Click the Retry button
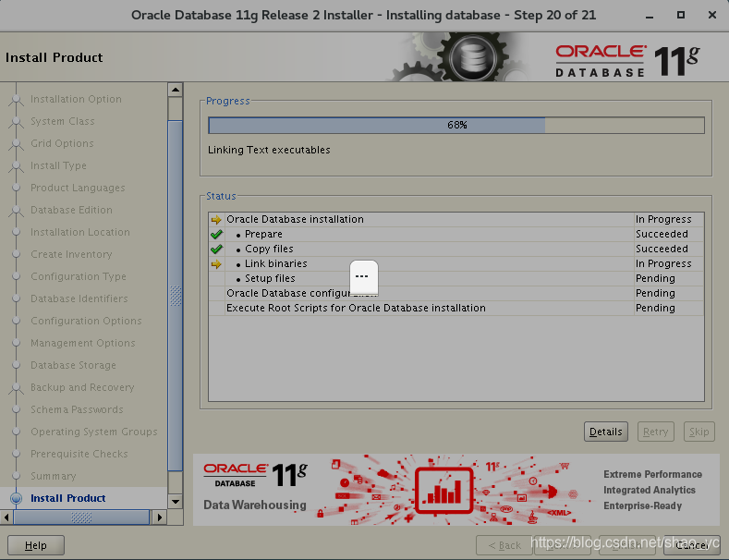The image size is (729, 560). [x=655, y=432]
